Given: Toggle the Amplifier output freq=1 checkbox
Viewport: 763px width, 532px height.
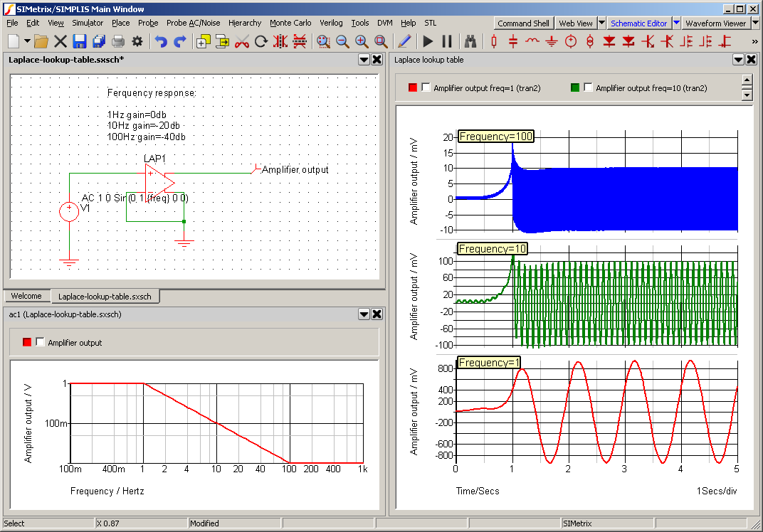Looking at the screenshot, I should [x=424, y=87].
